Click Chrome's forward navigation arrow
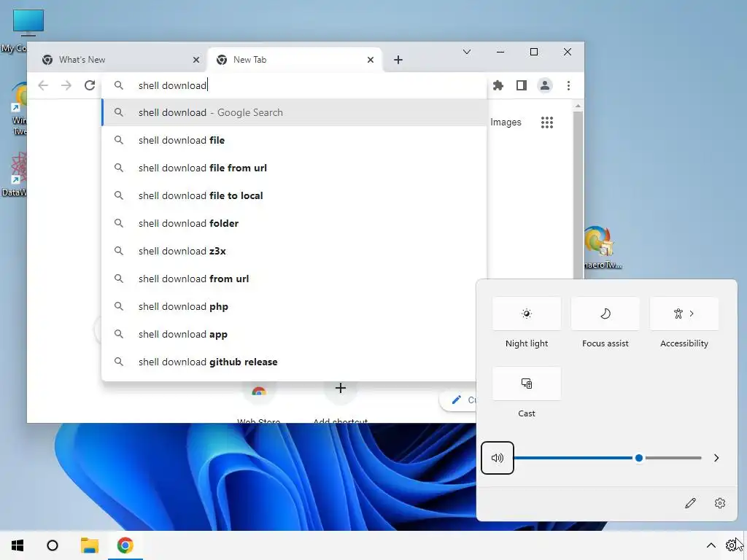Screen dimensions: 747x560 click(x=66, y=85)
